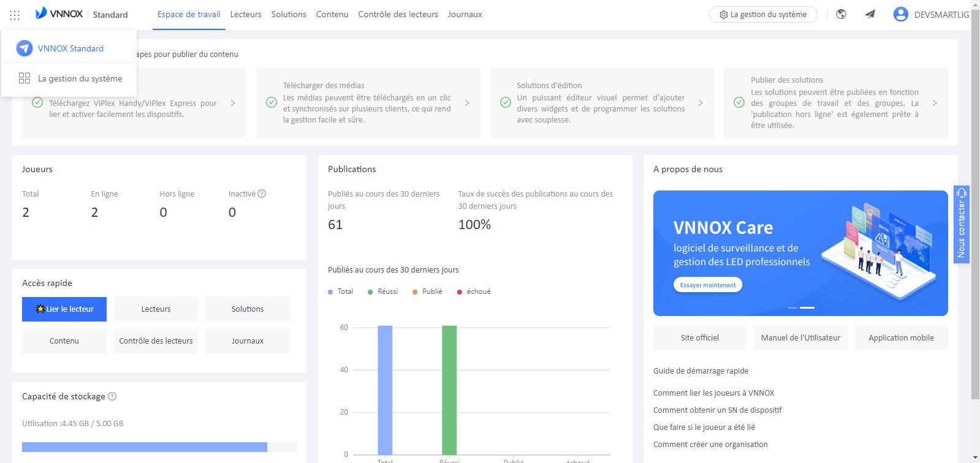
Task: Click the 61 publications count
Action: click(x=335, y=225)
